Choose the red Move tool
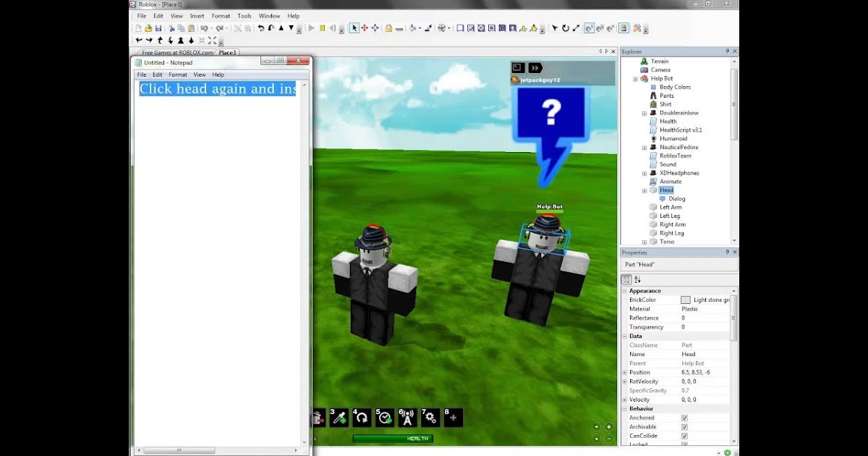This screenshot has height=456, width=868. pyautogui.click(x=365, y=28)
